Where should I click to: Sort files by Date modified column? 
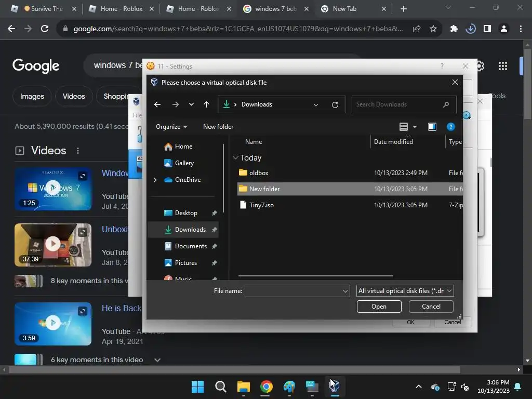pyautogui.click(x=393, y=142)
